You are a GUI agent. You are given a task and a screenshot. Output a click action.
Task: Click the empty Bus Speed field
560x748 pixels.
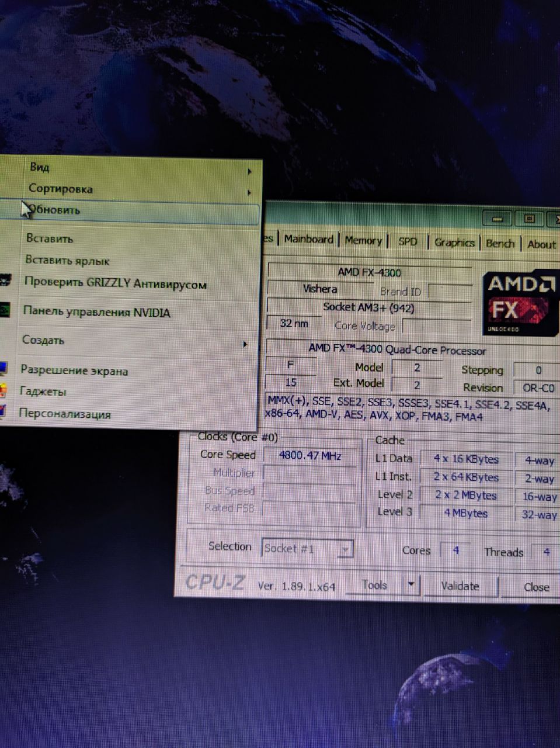point(309,491)
